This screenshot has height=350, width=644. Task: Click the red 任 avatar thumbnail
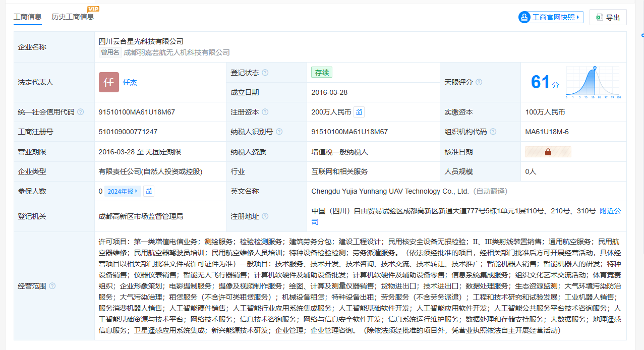tap(109, 82)
